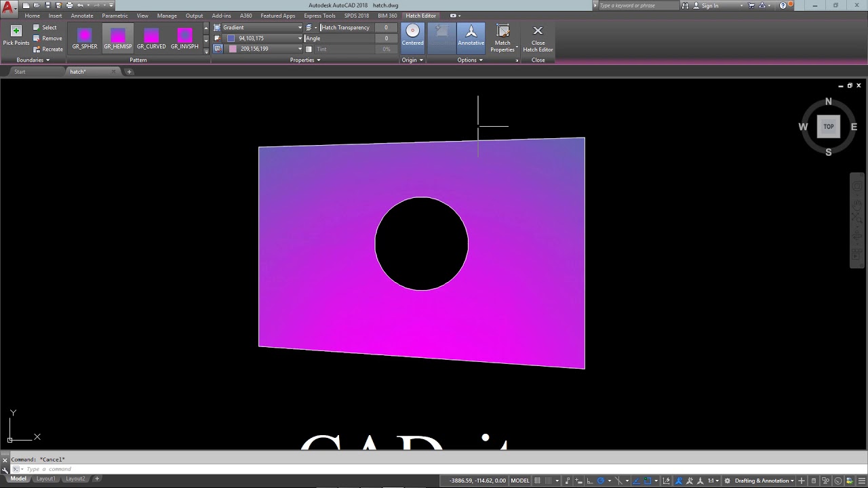Toggle the second gradient color button
The height and width of the screenshot is (488, 868).
click(x=218, y=49)
